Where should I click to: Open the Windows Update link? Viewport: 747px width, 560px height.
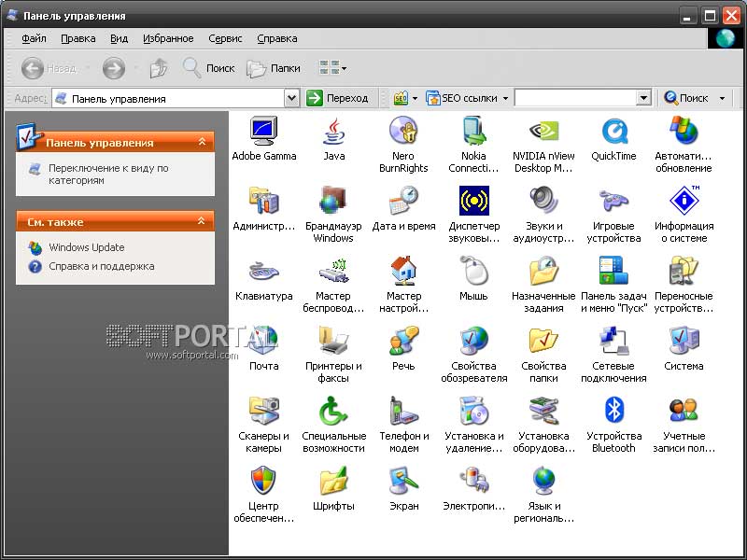[x=86, y=247]
